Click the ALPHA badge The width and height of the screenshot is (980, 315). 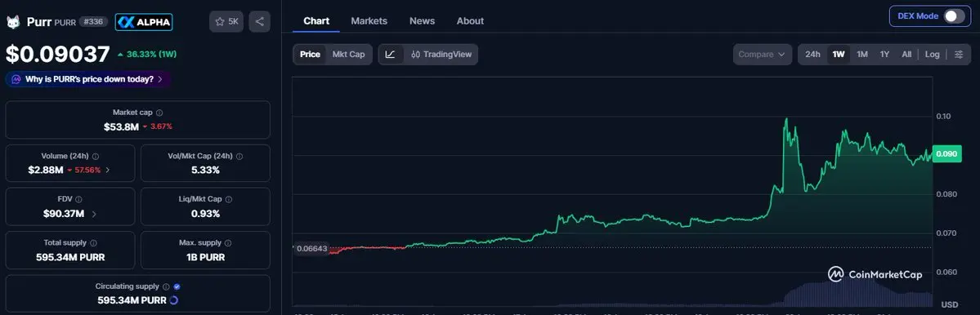144,22
